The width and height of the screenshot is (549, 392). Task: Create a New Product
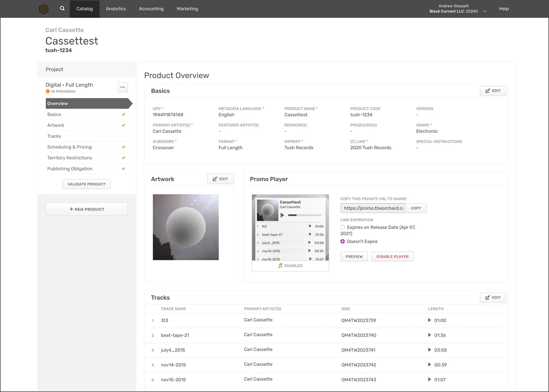tap(87, 209)
